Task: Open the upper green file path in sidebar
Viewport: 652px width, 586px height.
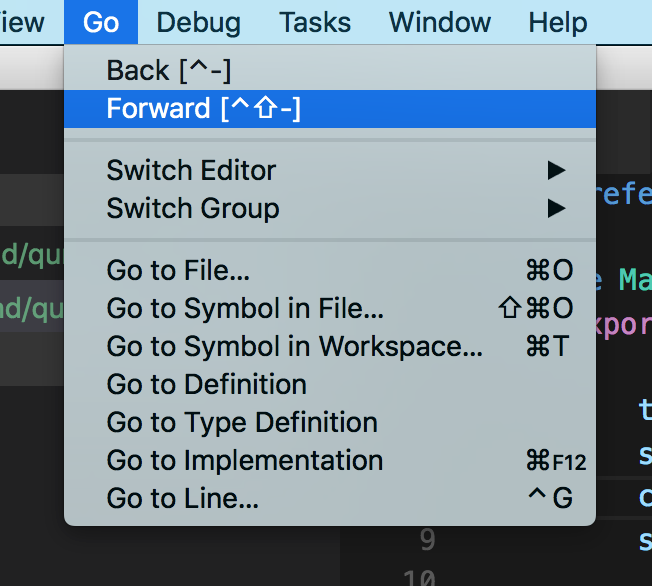Action: [32, 257]
